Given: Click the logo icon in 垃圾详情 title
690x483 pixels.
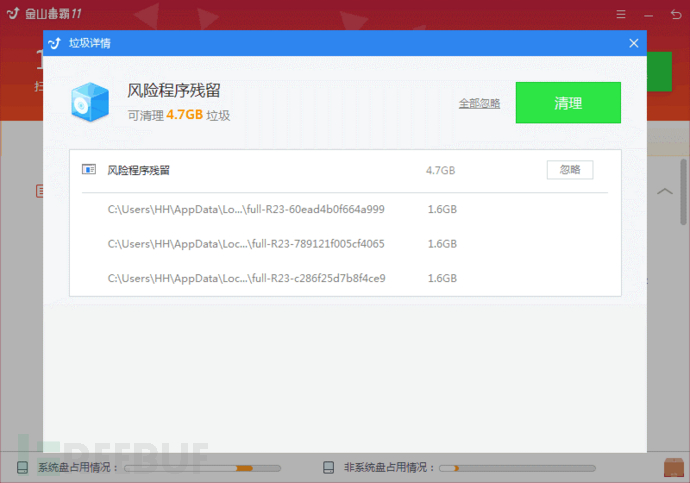Looking at the screenshot, I should pyautogui.click(x=55, y=43).
